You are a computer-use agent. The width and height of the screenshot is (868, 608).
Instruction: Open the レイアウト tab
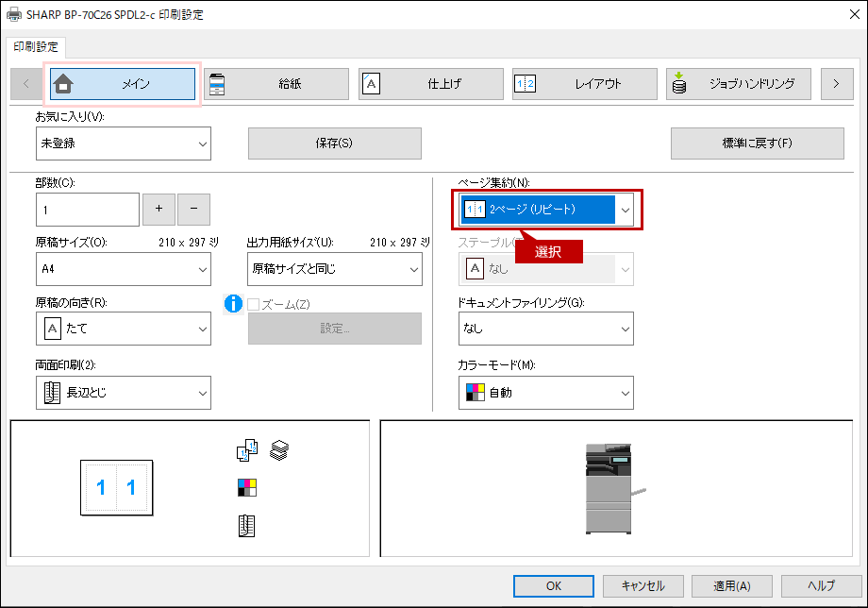click(584, 84)
